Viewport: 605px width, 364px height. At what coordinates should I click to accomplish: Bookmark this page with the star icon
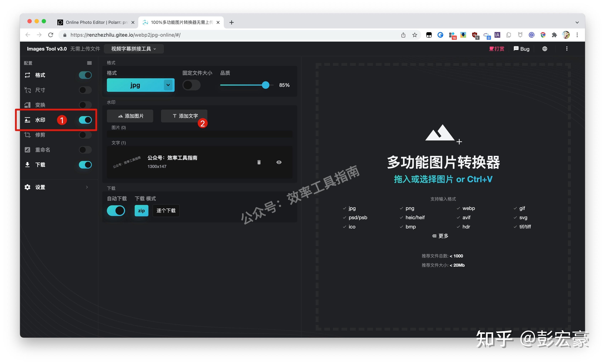(x=415, y=35)
